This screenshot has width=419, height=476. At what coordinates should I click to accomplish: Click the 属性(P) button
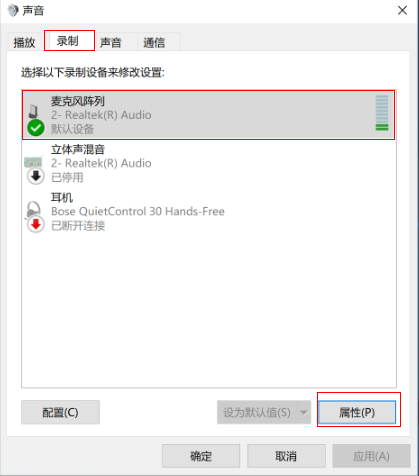click(357, 412)
